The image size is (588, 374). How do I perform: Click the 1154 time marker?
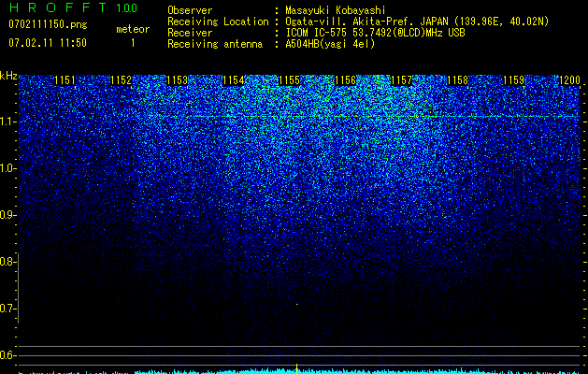[234, 80]
